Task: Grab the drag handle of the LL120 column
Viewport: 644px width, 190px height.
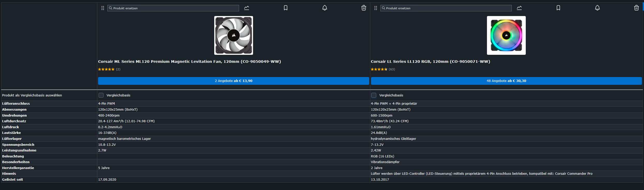Action: coord(376,8)
